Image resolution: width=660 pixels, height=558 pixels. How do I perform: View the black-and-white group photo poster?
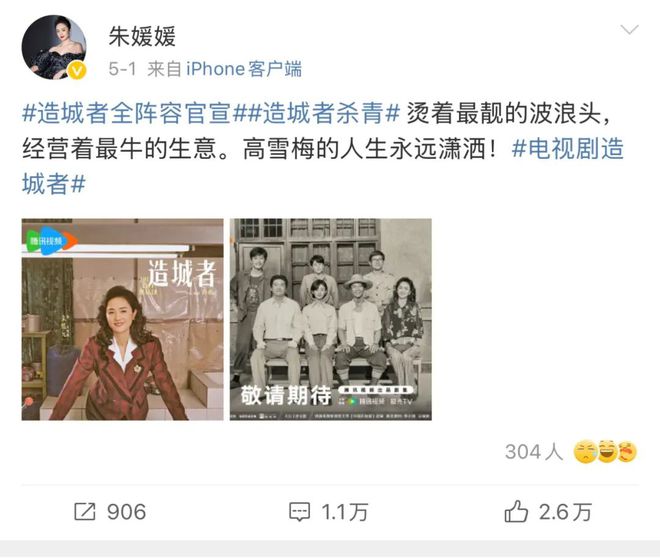331,319
